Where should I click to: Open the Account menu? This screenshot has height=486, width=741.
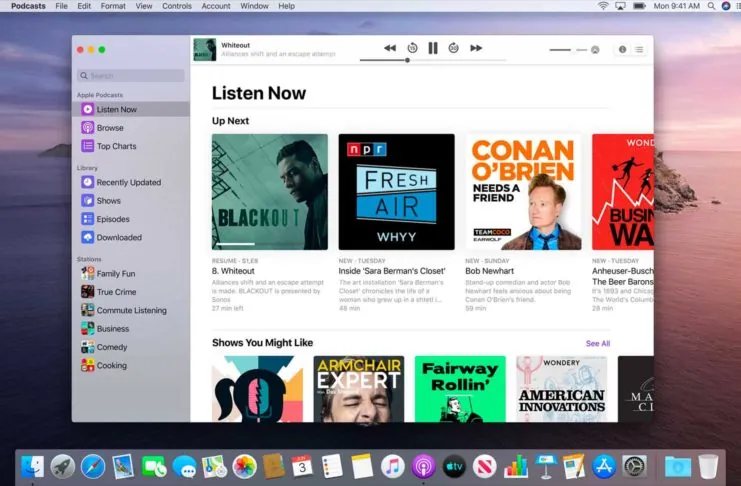point(216,6)
